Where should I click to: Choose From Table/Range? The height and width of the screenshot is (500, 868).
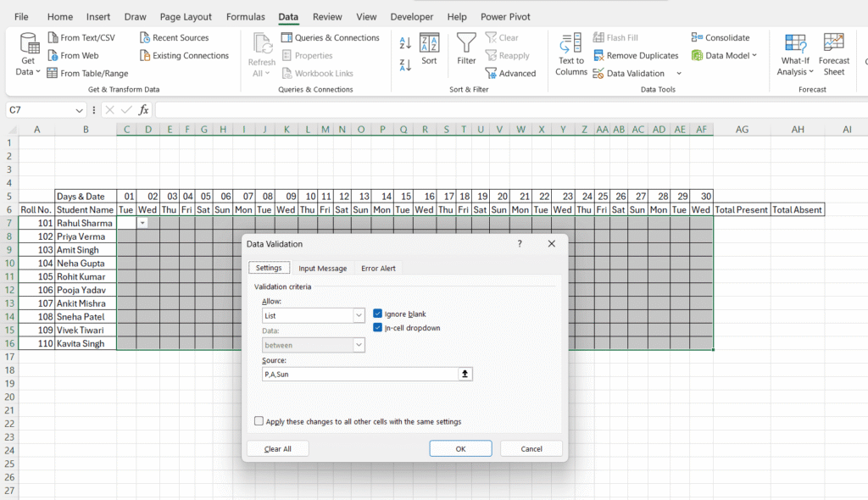[87, 73]
